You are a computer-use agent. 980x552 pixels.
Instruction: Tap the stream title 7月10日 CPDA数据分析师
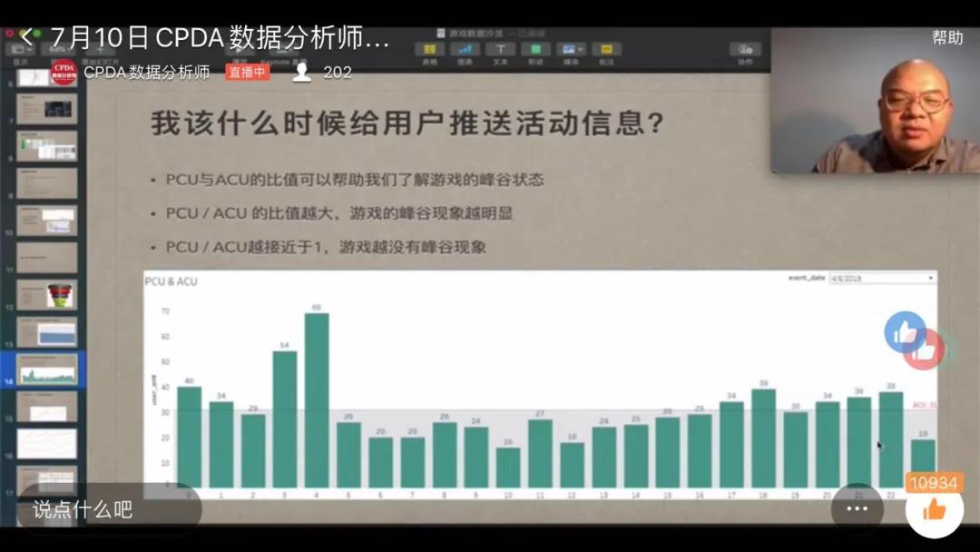click(220, 38)
